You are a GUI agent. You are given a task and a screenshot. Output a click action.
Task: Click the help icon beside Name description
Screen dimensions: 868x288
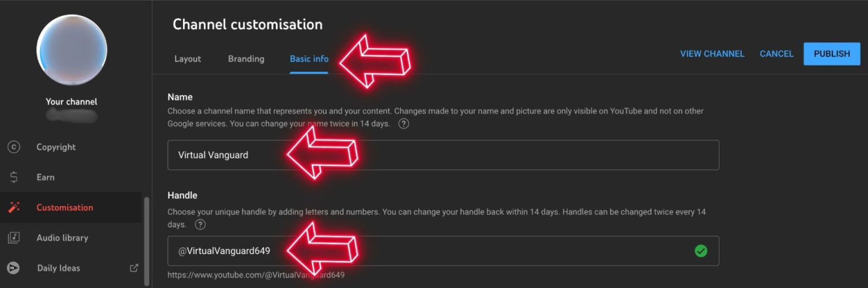pyautogui.click(x=403, y=124)
